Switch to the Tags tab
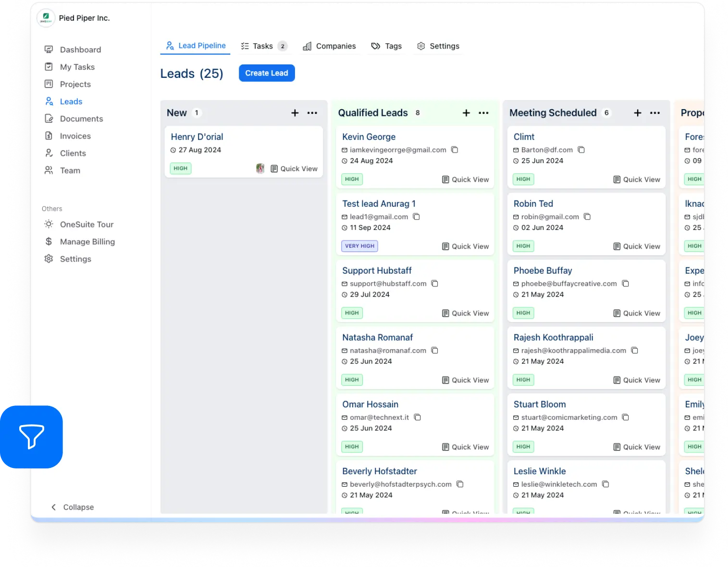This screenshot has height=567, width=728. (x=386, y=46)
